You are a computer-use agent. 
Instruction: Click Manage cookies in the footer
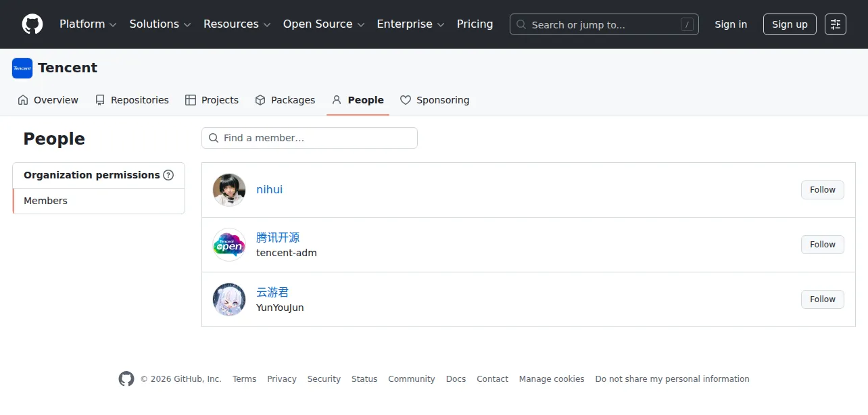[552, 379]
